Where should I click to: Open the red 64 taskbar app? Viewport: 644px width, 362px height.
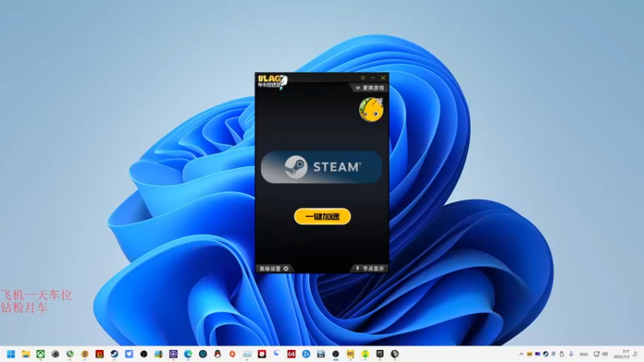coord(291,354)
